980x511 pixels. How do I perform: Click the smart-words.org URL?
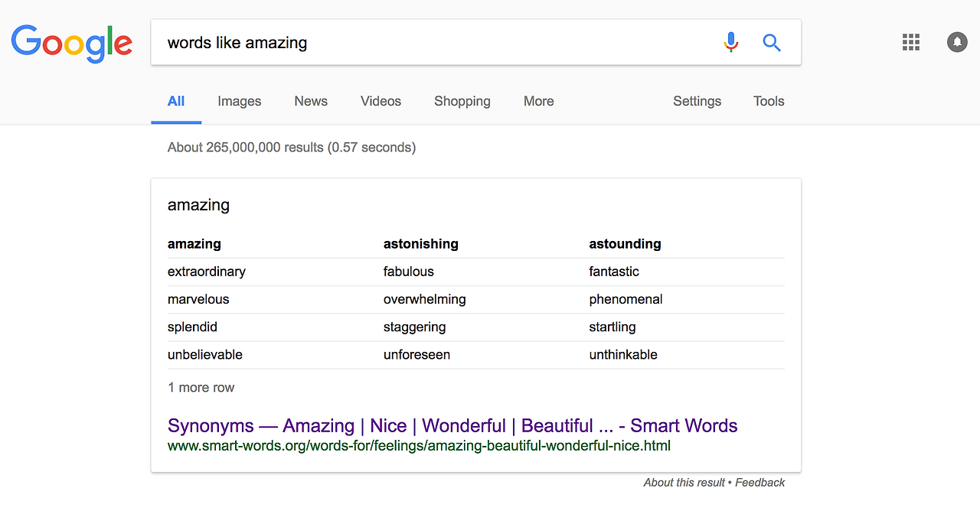coord(419,445)
